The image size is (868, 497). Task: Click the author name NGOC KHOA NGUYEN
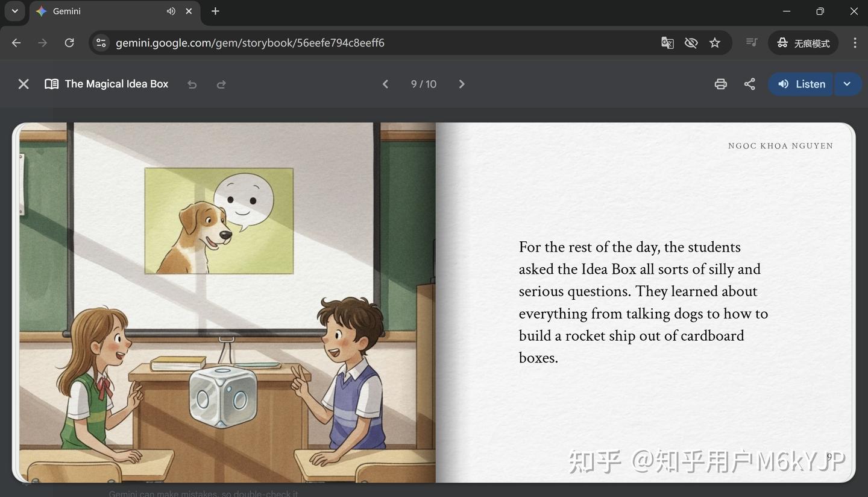[781, 146]
